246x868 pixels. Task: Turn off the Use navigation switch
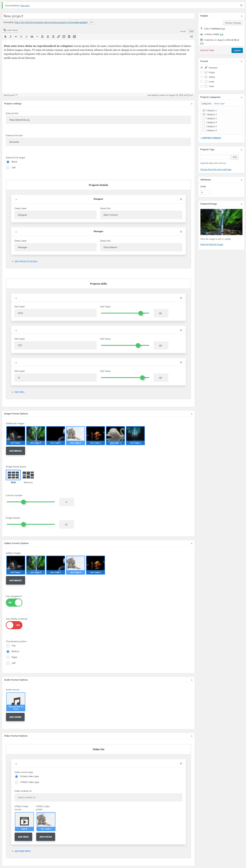14,602
